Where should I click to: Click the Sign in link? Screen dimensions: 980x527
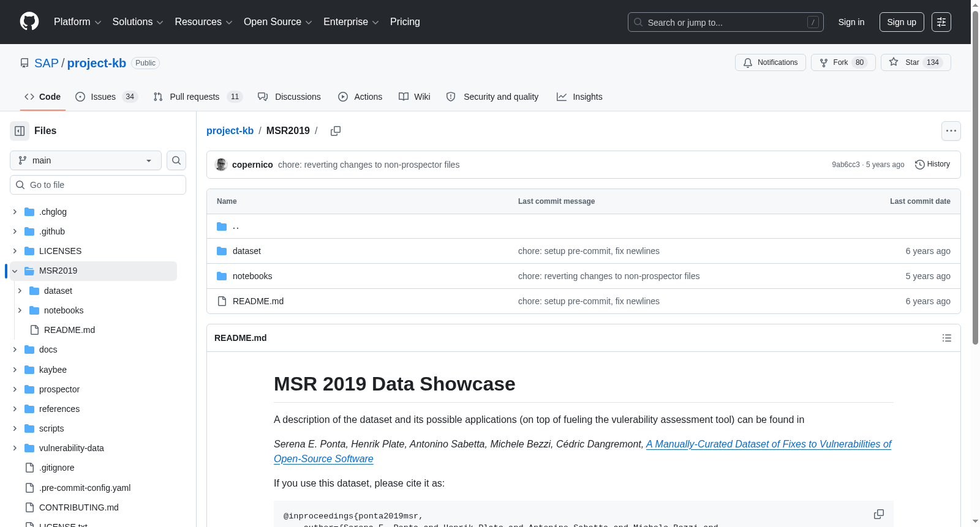coord(851,22)
